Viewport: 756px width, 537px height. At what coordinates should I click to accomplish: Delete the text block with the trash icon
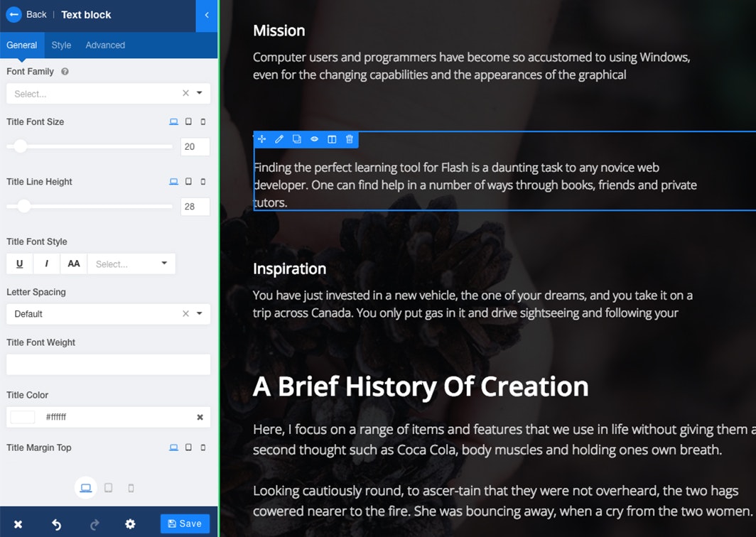(x=349, y=139)
